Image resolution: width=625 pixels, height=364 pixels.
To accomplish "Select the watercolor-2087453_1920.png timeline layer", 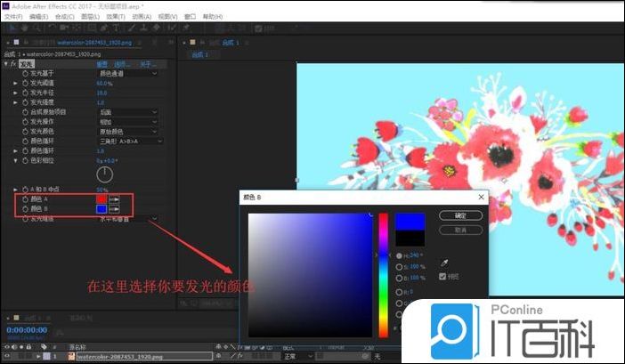I will pyautogui.click(x=120, y=356).
